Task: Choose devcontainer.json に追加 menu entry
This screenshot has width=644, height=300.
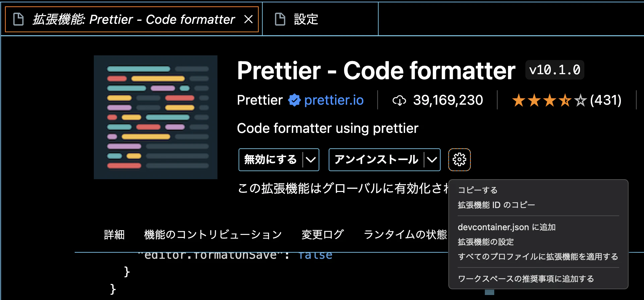Action: click(538, 227)
